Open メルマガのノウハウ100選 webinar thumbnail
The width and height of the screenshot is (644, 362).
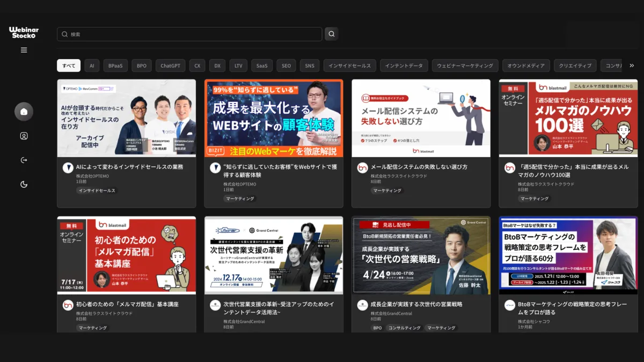(568, 118)
